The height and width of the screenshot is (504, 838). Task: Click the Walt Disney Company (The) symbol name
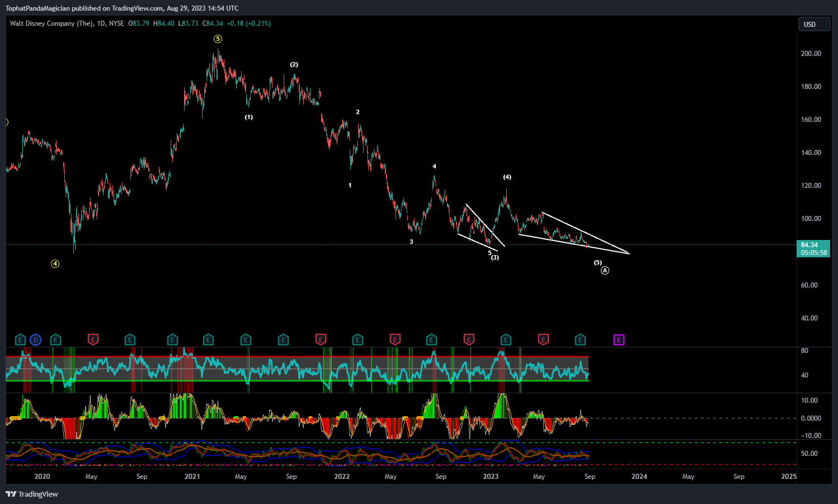point(51,23)
